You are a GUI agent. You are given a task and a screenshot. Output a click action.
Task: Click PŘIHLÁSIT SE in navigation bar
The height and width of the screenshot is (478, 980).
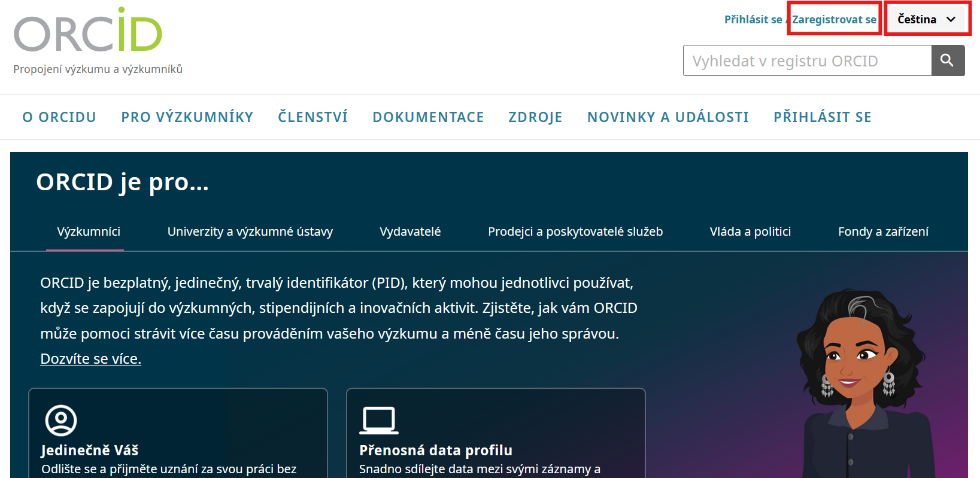[x=823, y=117]
